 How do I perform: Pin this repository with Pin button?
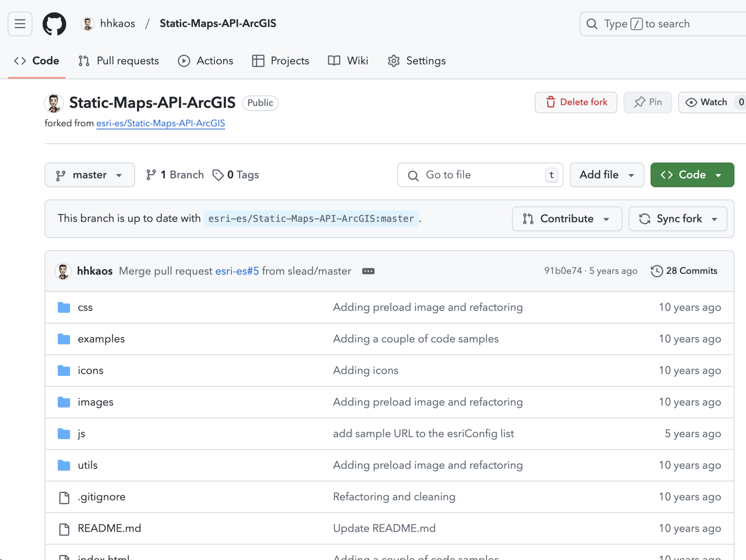pyautogui.click(x=648, y=102)
